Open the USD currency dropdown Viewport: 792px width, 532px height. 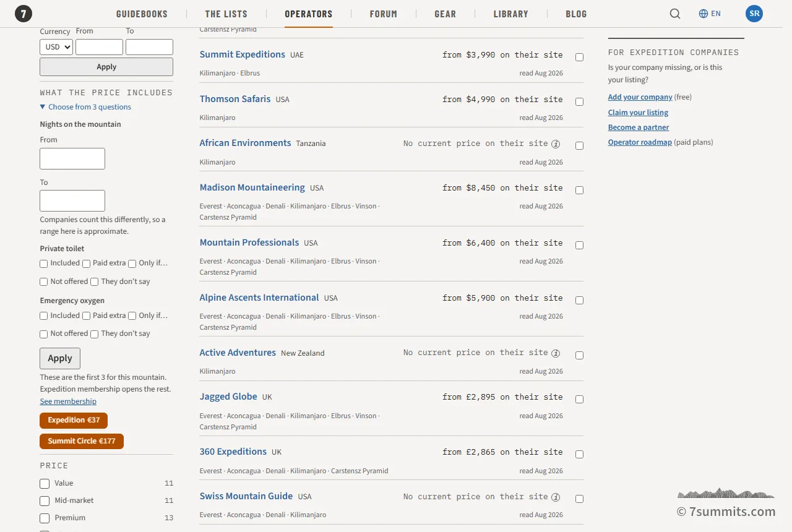point(56,47)
